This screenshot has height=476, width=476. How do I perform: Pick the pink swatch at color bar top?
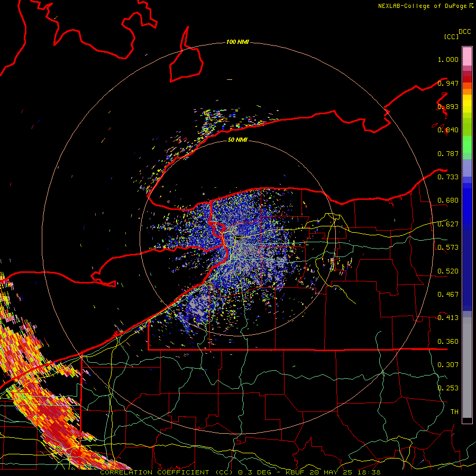coord(467,56)
